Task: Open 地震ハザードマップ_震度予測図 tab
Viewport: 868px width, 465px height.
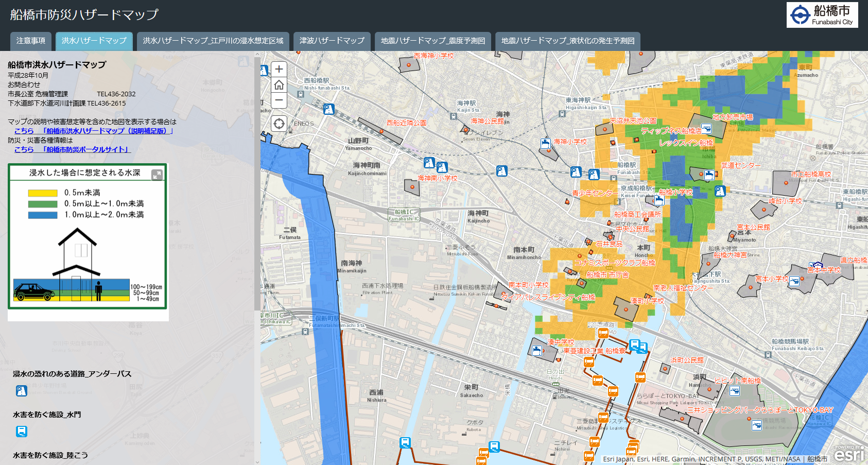Action: click(432, 41)
